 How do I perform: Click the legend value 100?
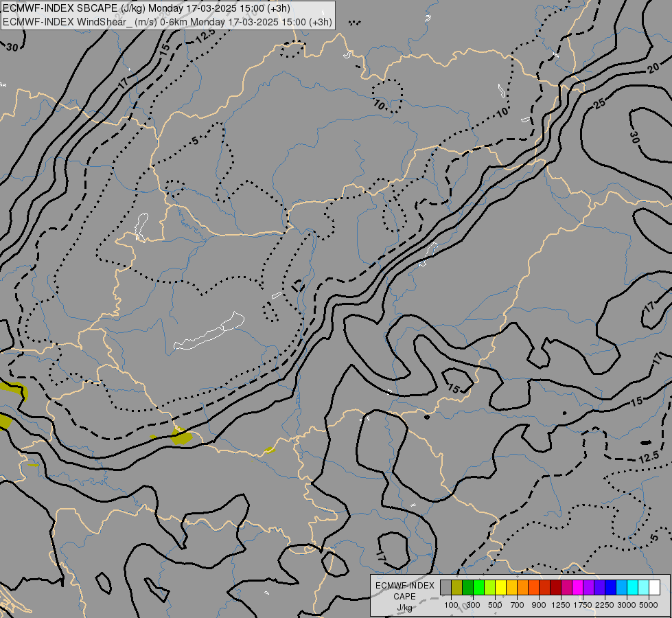[x=451, y=605]
